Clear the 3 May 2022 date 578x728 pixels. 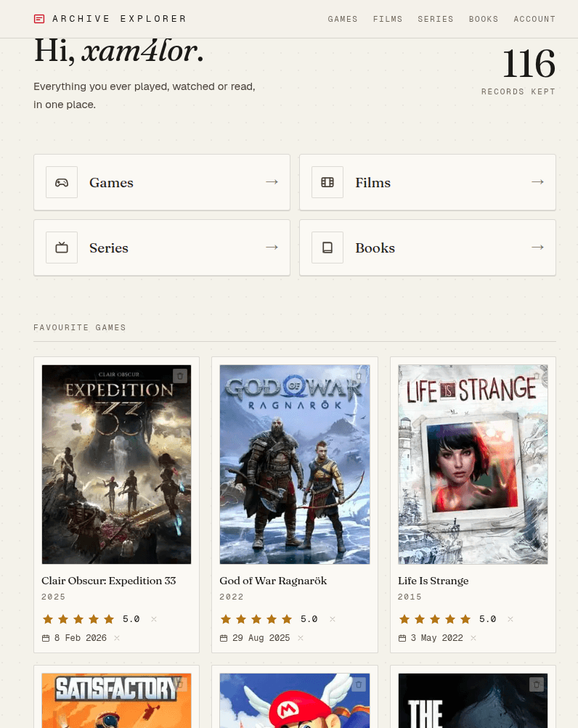(473, 638)
